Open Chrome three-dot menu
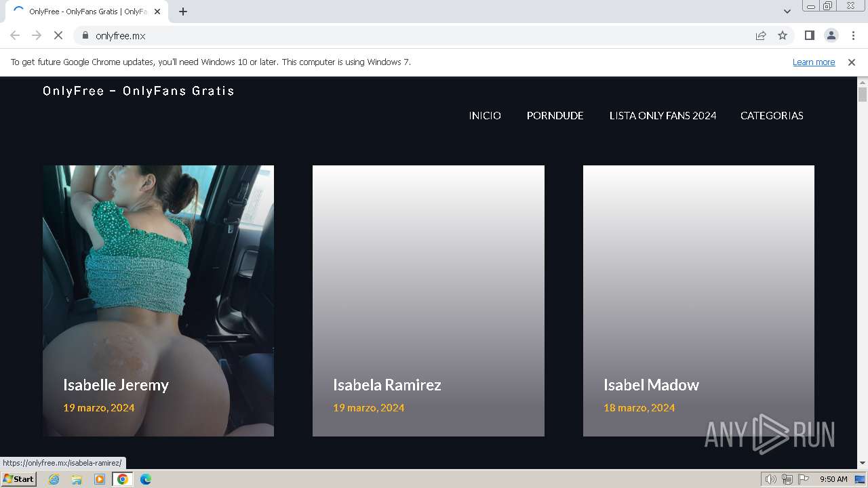 853,35
